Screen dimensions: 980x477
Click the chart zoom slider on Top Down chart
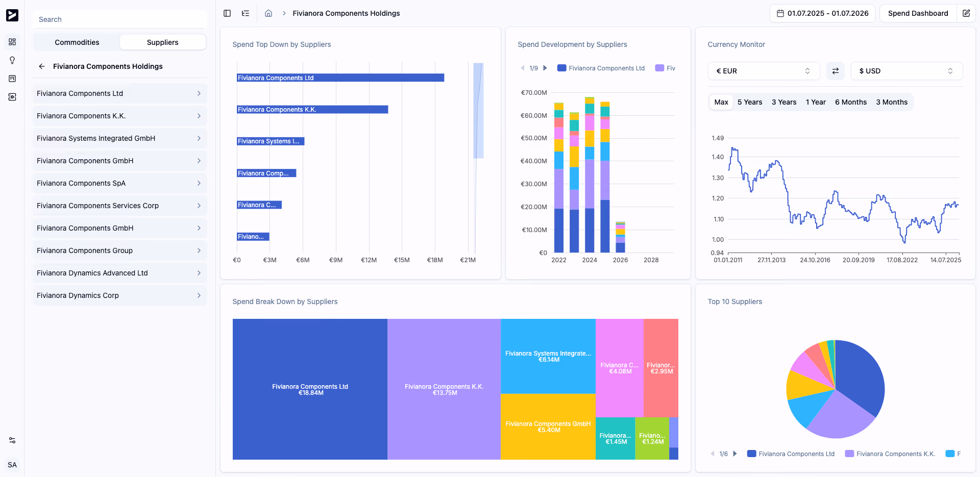click(x=478, y=111)
